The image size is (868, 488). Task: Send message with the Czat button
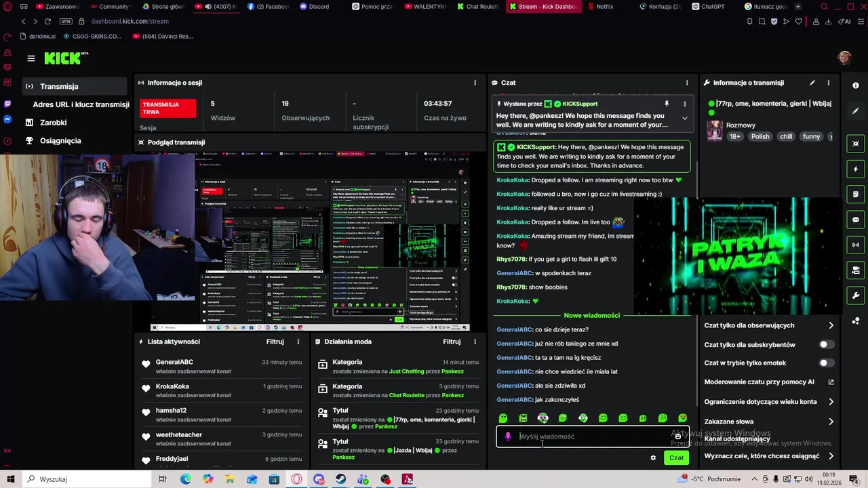[x=676, y=458]
